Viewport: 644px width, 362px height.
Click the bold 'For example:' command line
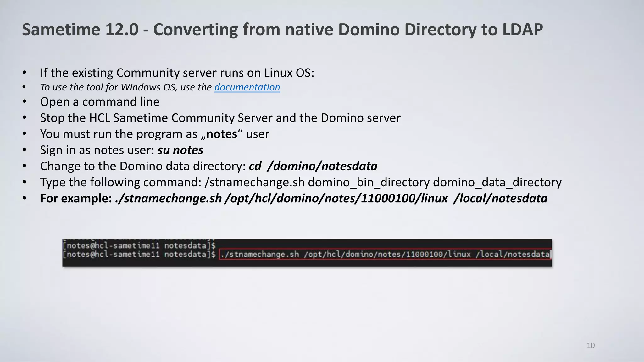pos(294,198)
